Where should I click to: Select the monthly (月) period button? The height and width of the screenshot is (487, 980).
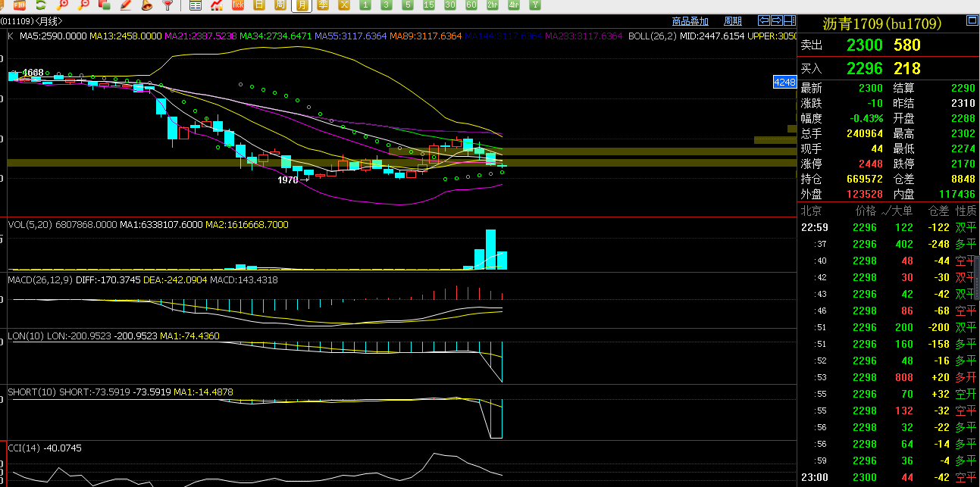302,5
